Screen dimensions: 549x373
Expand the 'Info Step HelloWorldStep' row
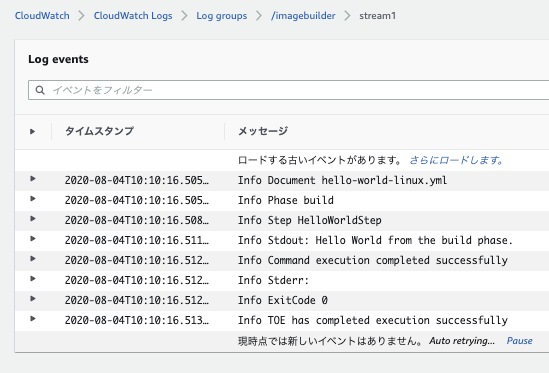[x=33, y=219]
